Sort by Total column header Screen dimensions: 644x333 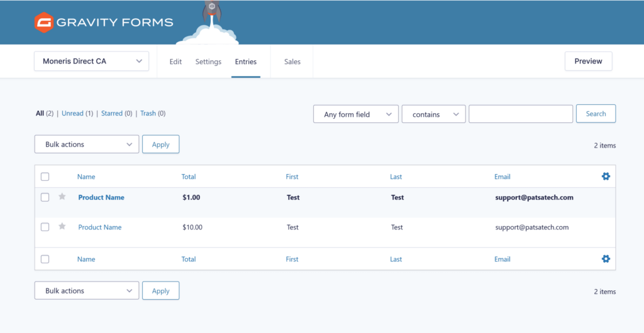[x=189, y=177]
